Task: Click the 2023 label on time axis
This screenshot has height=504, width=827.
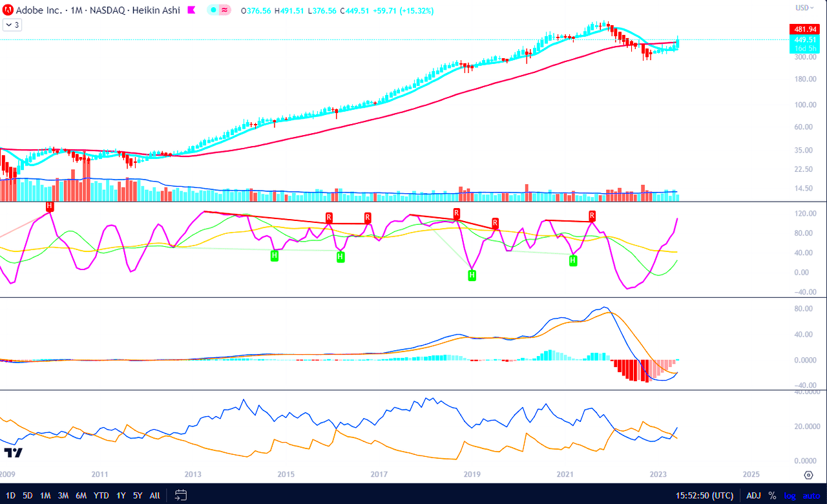Action: coord(658,474)
